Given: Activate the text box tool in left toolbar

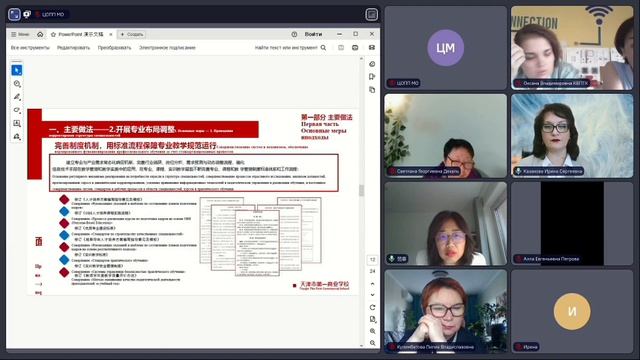Looking at the screenshot, I should (x=17, y=123).
